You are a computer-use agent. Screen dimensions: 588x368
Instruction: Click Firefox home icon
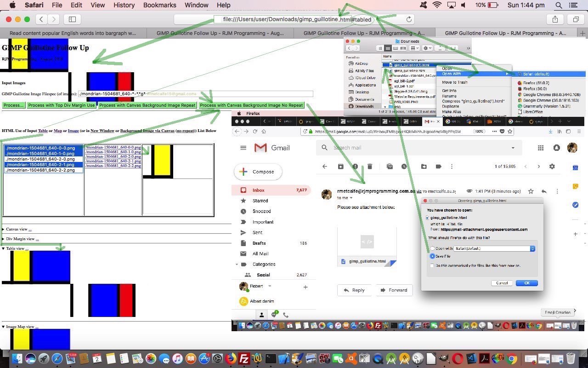264,132
